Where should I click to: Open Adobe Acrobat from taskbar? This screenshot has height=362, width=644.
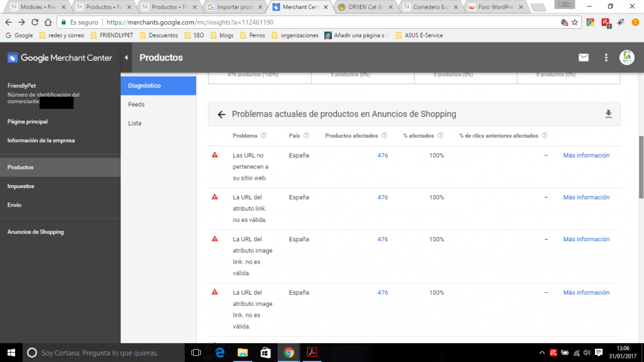[x=311, y=353]
